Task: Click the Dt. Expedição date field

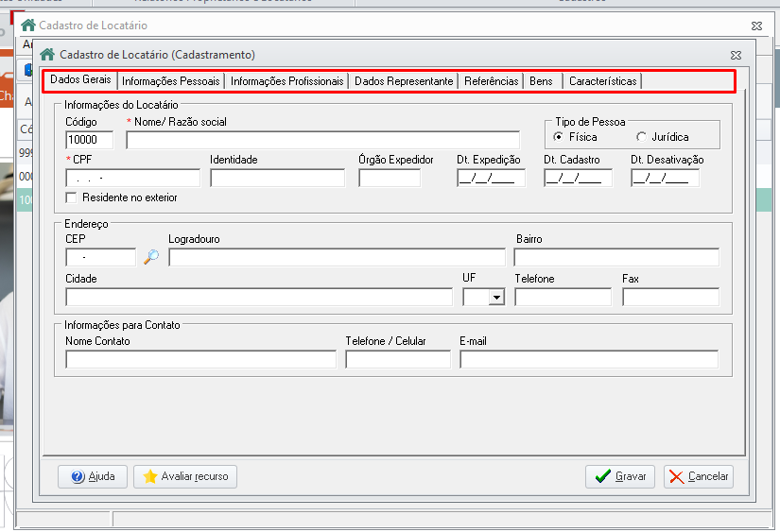Action: [x=491, y=178]
